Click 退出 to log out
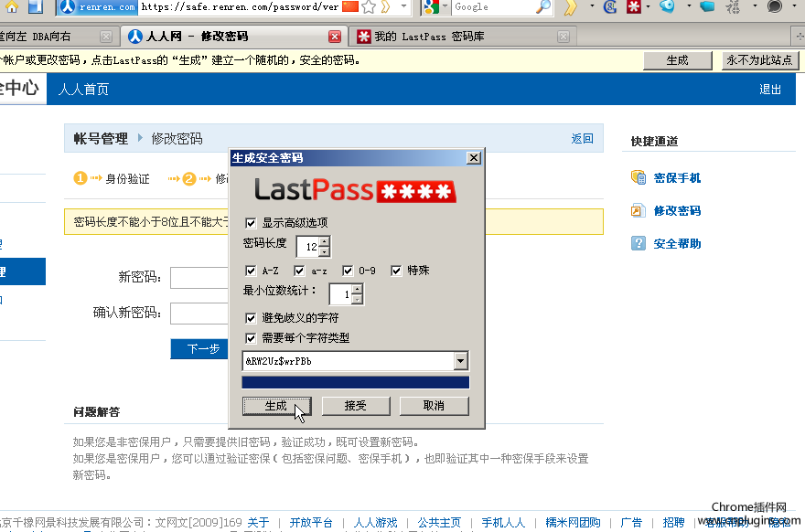 pos(770,90)
